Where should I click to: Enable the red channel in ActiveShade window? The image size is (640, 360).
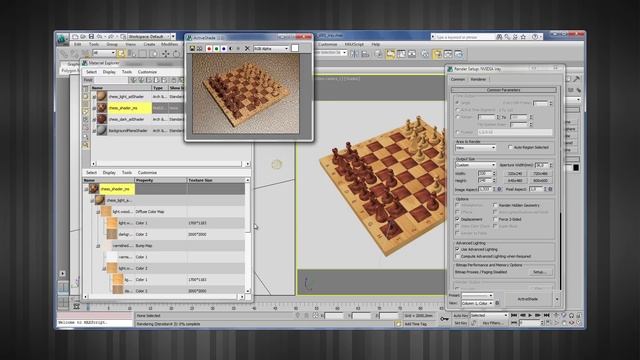pyautogui.click(x=209, y=49)
